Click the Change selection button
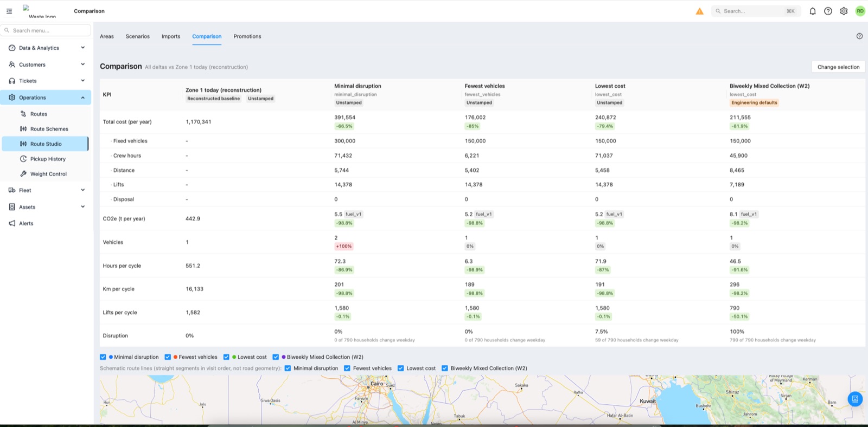 click(838, 67)
